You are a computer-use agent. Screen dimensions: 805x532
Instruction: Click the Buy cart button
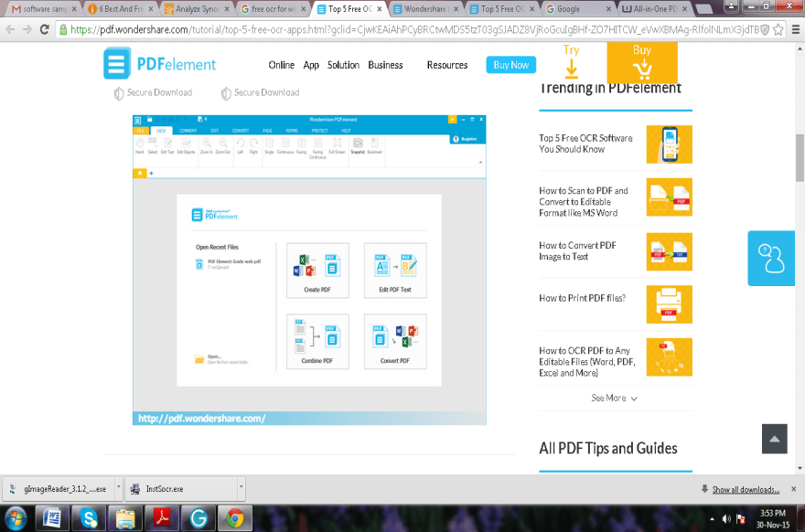point(642,62)
